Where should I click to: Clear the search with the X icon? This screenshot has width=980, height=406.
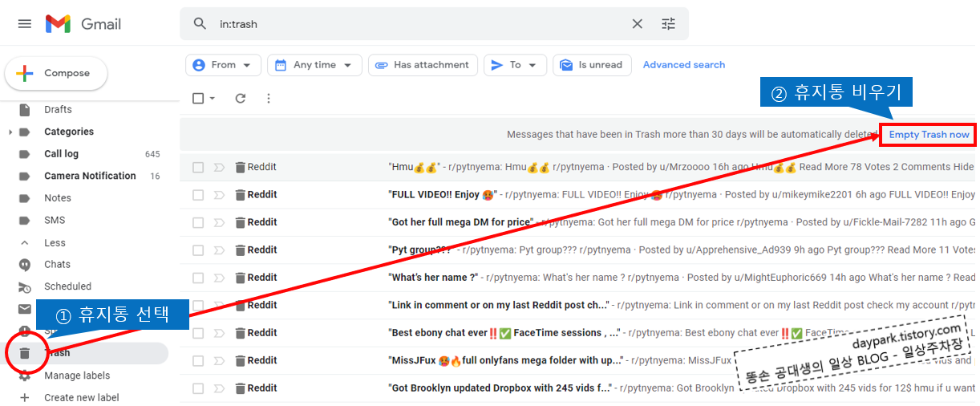coord(638,24)
